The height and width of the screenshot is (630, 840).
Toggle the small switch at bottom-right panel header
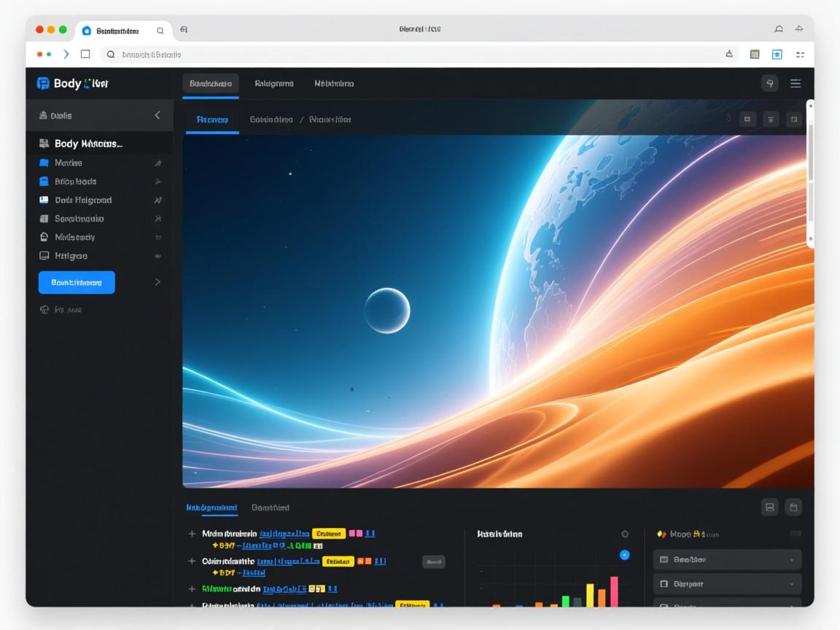pos(796,534)
